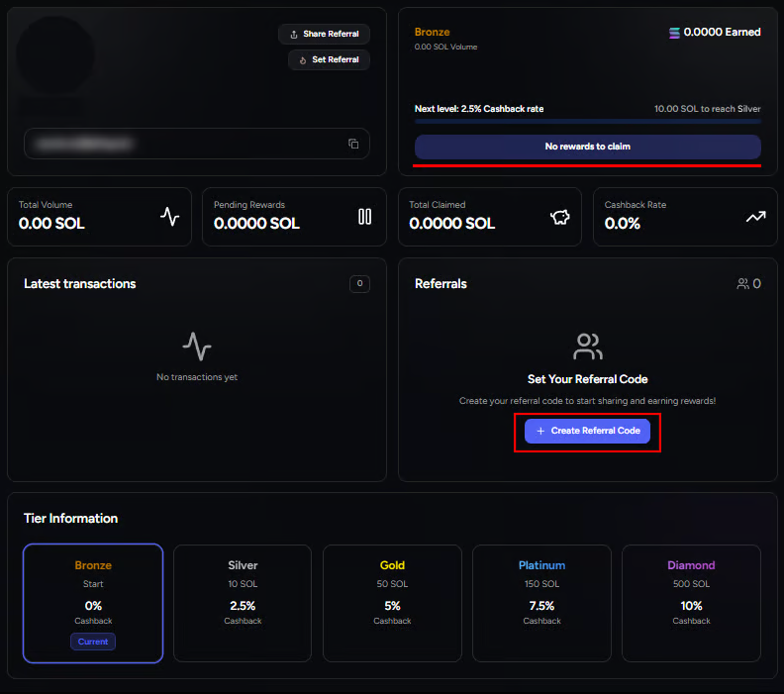Click the piggy bank icon in Total Claimed
This screenshot has height=694, width=784.
click(560, 217)
